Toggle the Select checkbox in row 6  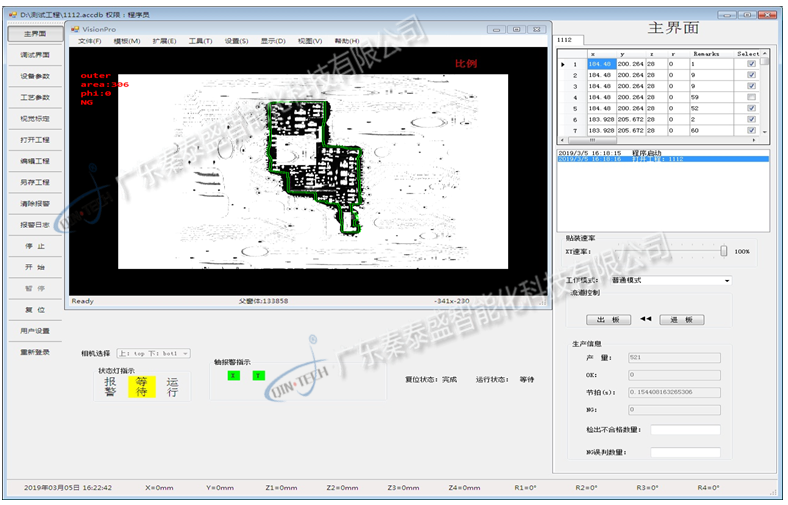tap(752, 120)
